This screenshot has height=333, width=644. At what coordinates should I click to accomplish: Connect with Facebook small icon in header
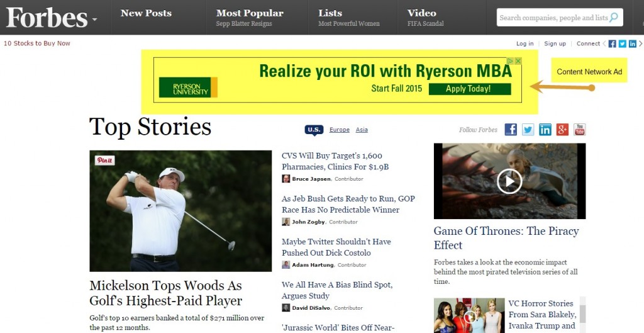click(612, 43)
